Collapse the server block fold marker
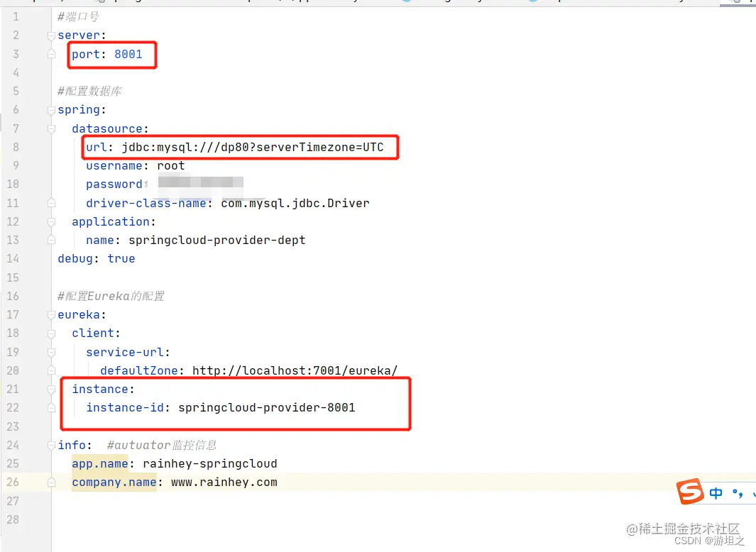Screen dimensions: 756x552 [52, 35]
